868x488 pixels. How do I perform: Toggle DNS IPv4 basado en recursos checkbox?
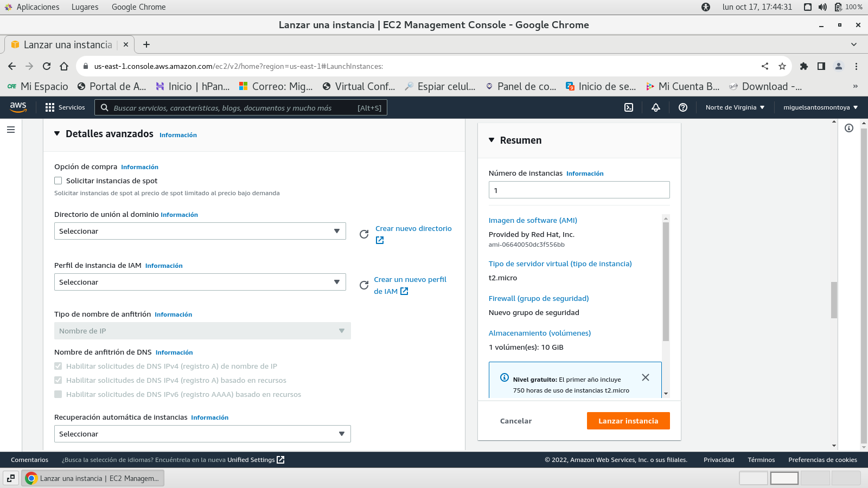58,381
